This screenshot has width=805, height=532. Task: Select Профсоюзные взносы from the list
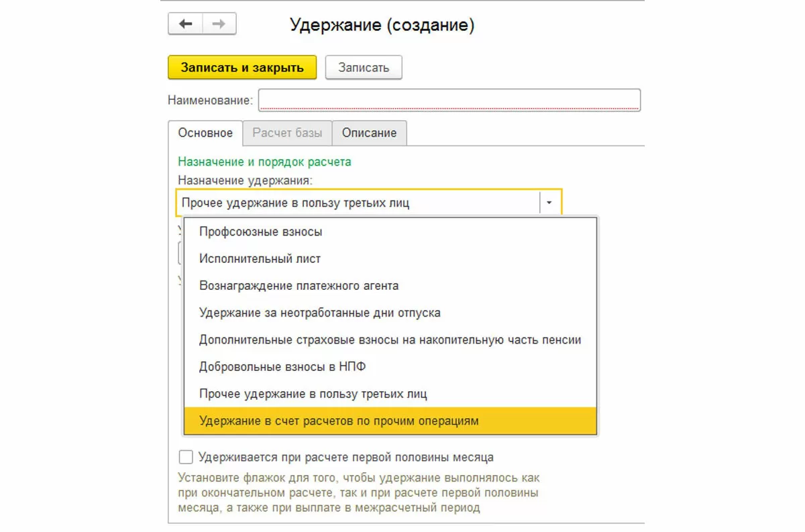tap(261, 231)
